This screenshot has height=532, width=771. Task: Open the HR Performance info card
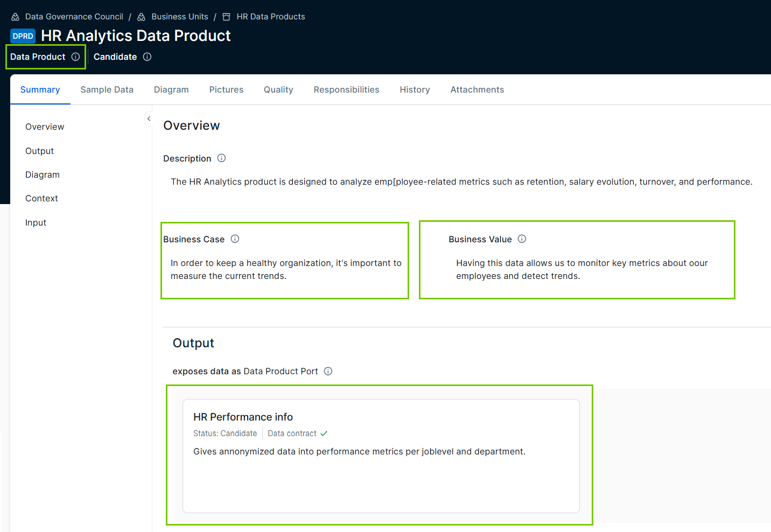(x=381, y=456)
